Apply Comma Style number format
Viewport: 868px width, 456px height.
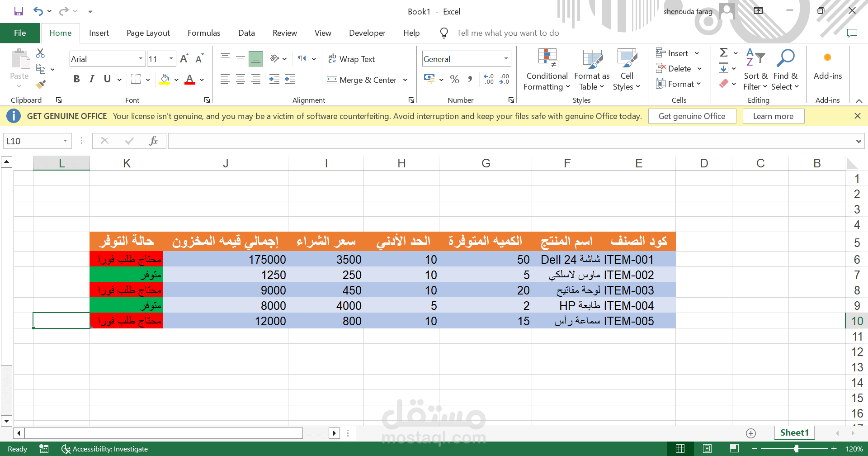click(x=470, y=80)
